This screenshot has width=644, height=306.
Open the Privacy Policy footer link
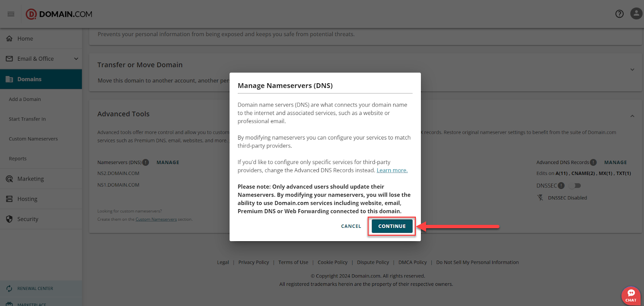[x=254, y=263]
